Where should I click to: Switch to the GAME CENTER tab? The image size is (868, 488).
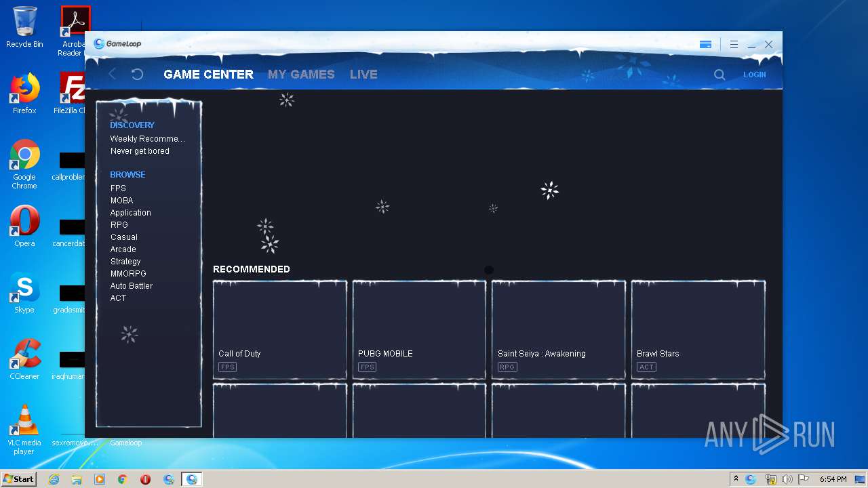(x=208, y=75)
